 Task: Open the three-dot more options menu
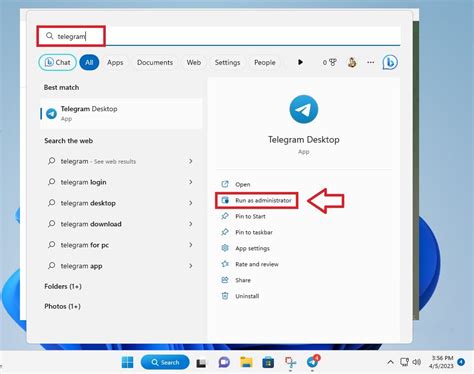point(370,62)
